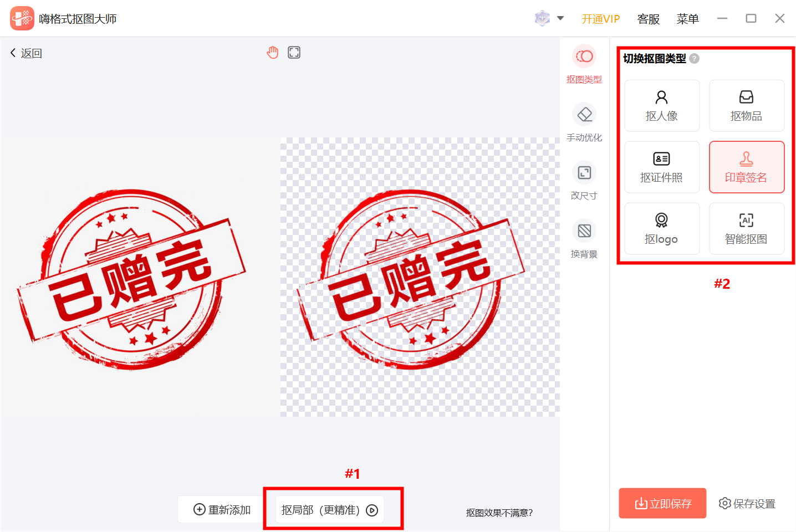Click the fit-to-screen icon above the preview
This screenshot has height=532, width=796.
[x=294, y=52]
